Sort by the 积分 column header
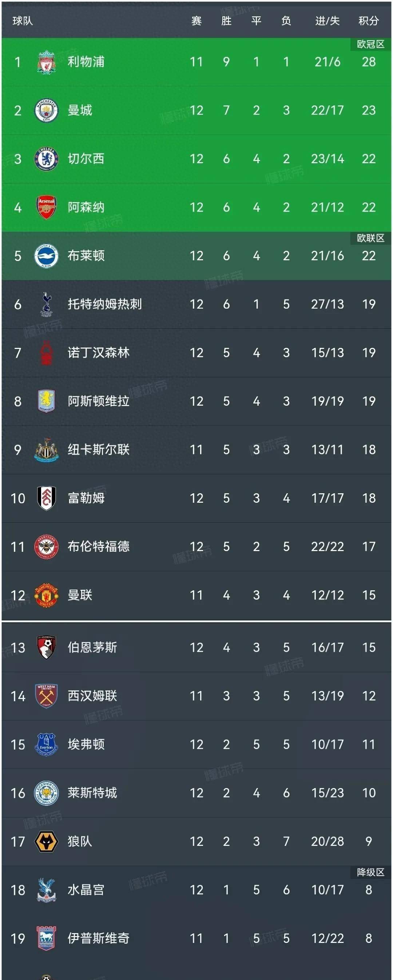 [x=368, y=22]
